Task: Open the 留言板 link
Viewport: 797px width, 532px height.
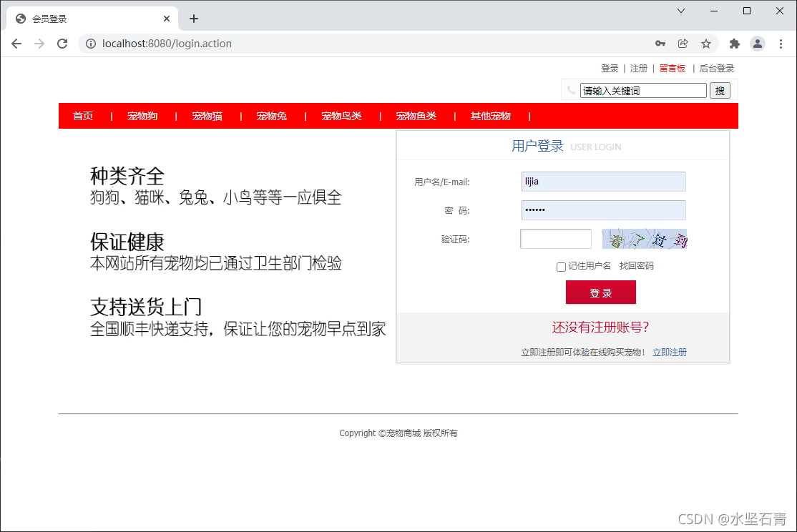Action: [672, 69]
